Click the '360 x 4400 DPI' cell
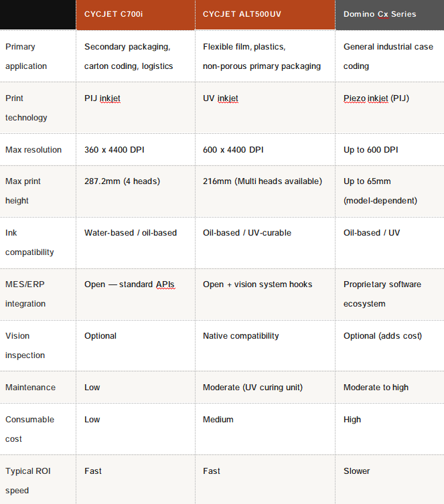 coord(115,150)
